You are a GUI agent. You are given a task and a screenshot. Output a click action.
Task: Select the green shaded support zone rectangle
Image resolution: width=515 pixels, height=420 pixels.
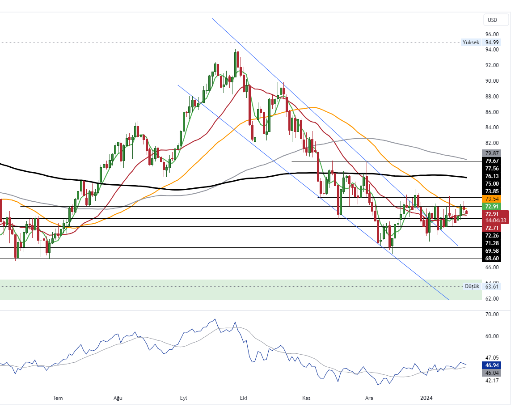coord(224,290)
